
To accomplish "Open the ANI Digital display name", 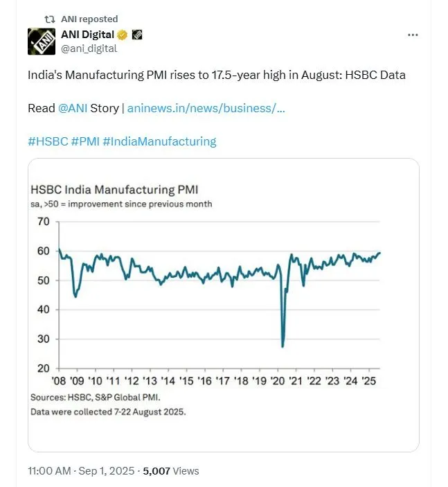I will (87, 35).
